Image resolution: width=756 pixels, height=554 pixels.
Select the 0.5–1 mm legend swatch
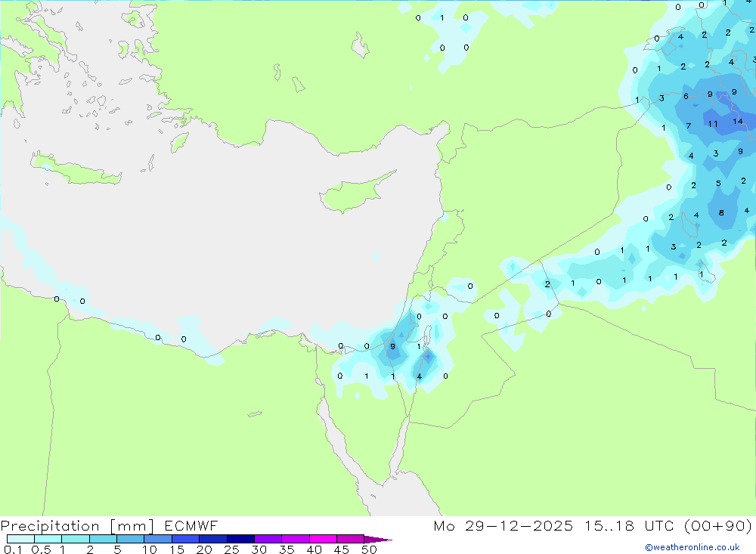pos(48,539)
